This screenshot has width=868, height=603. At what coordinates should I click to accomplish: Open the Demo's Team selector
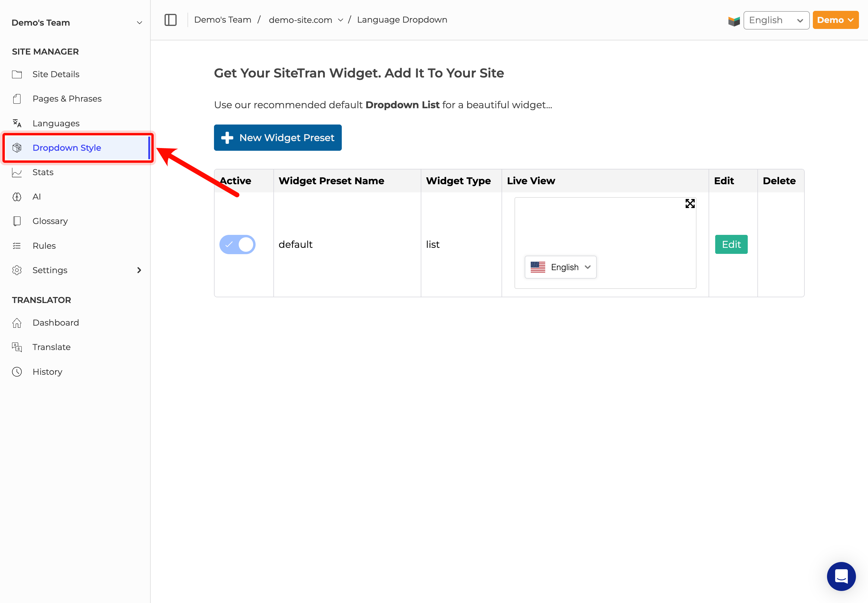[77, 23]
